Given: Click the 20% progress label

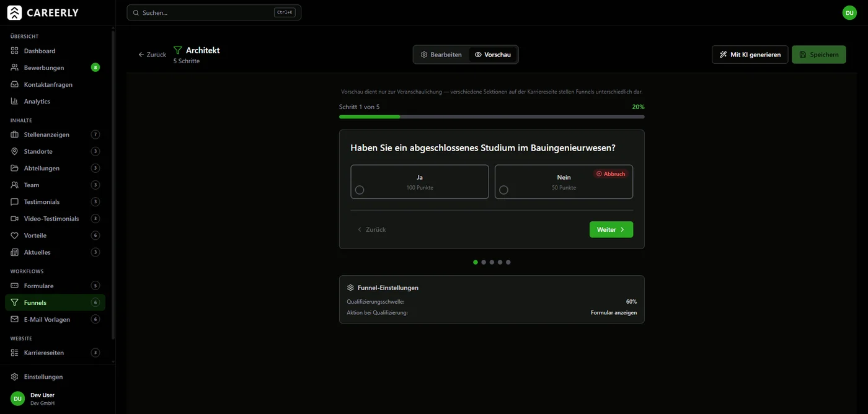Looking at the screenshot, I should [638, 107].
